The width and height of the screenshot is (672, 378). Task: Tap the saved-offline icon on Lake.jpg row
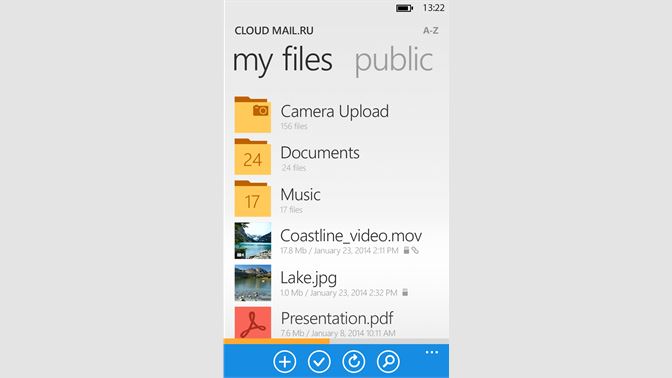coord(405,292)
